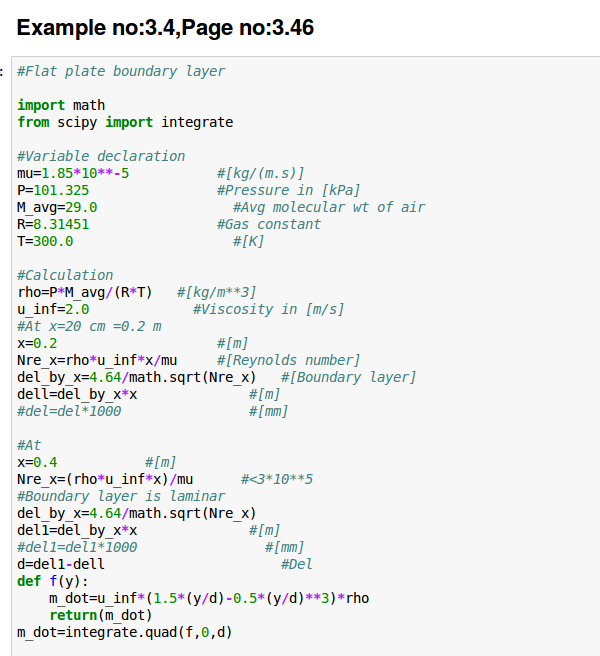Viewport: 600px width, 656px height.
Task: Click the "R=8.31451" gas constant line
Action: coord(53,224)
